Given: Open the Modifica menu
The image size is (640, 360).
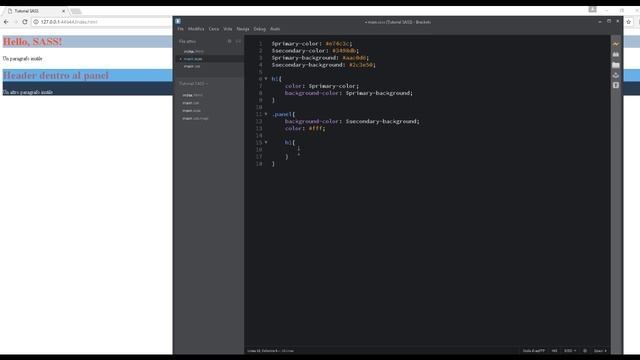Looking at the screenshot, I should coord(196,29).
